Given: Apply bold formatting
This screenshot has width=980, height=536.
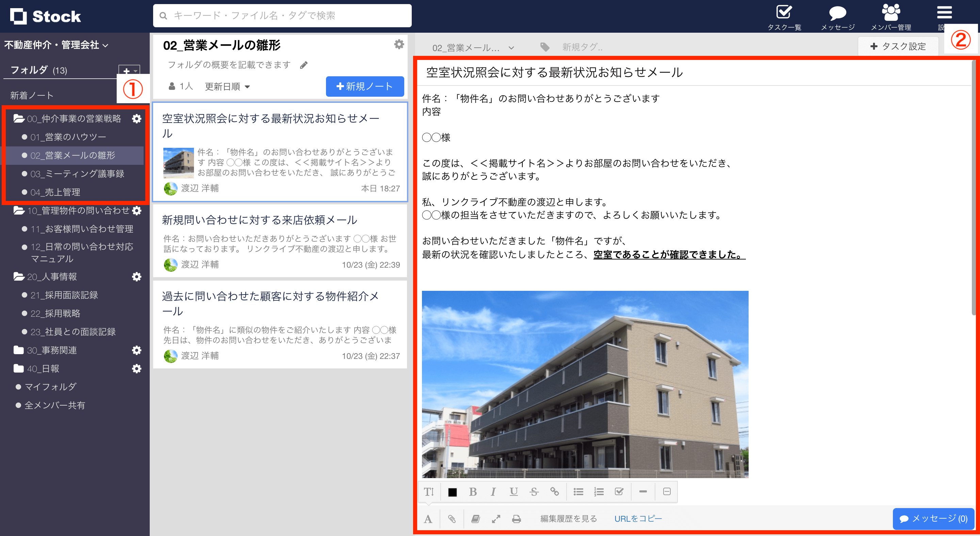Looking at the screenshot, I should tap(473, 492).
